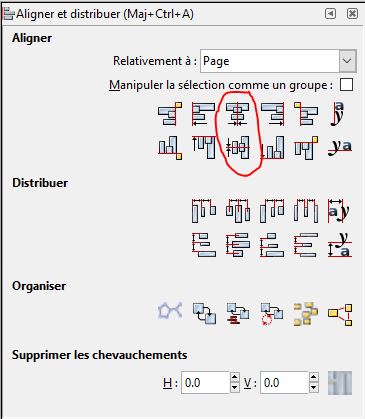Align text baselines horizontally icon
The height and width of the screenshot is (419, 365).
pos(340,147)
